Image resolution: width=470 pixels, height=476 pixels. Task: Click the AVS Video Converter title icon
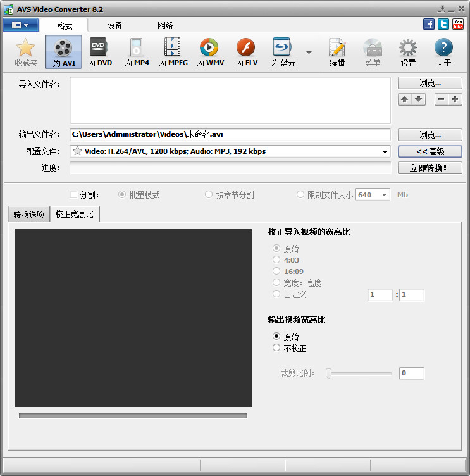click(x=8, y=9)
